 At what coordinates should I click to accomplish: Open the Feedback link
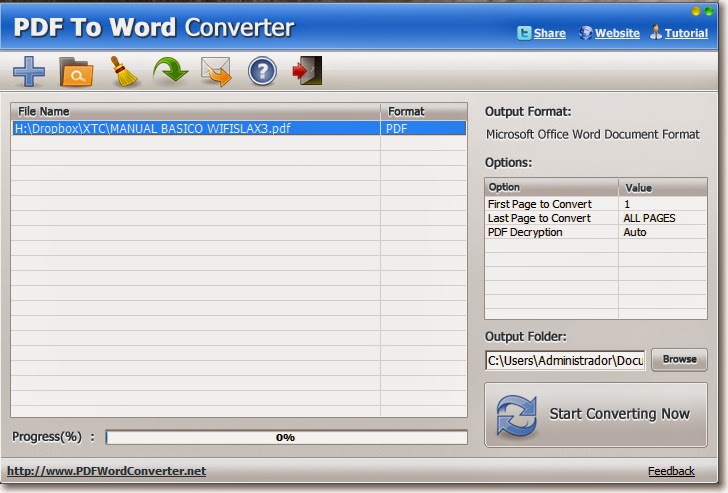[671, 471]
